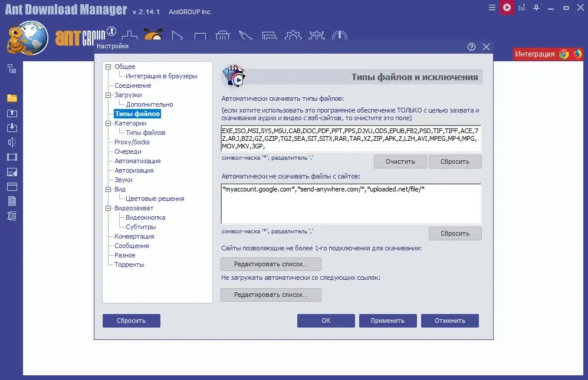The image size is (588, 380).
Task: Select Цветовые решения settings item
Action: coord(155,199)
